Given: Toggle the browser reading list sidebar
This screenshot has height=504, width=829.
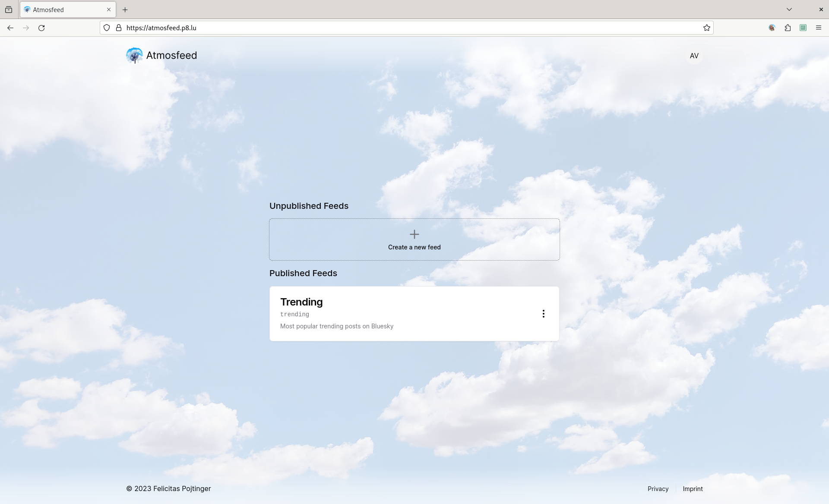Looking at the screenshot, I should [804, 28].
